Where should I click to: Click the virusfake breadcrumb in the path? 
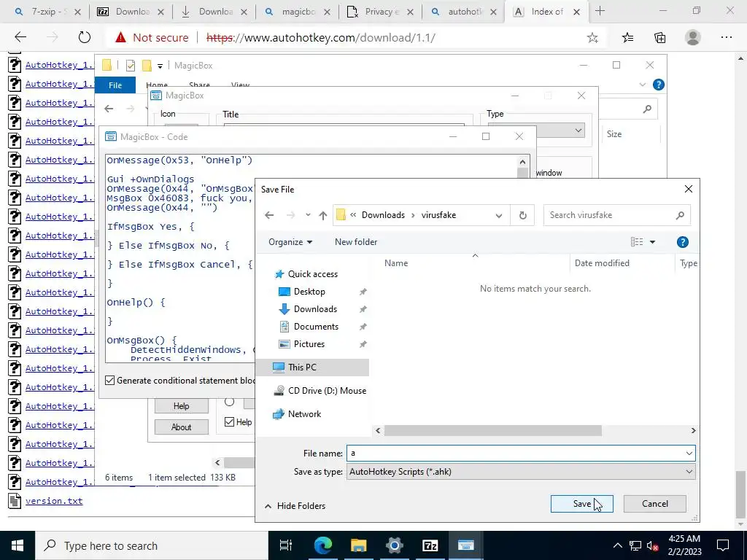(438, 215)
